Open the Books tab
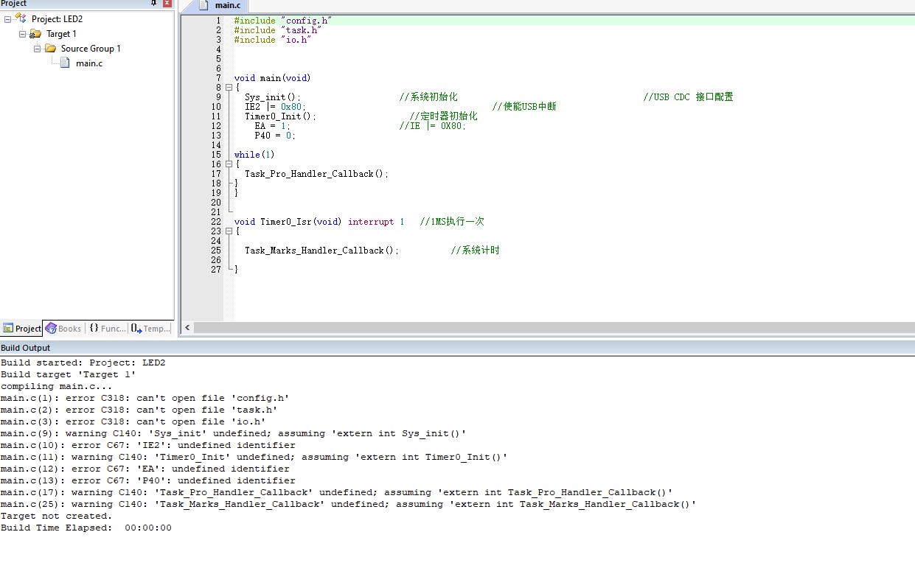915x588 pixels. click(x=63, y=329)
